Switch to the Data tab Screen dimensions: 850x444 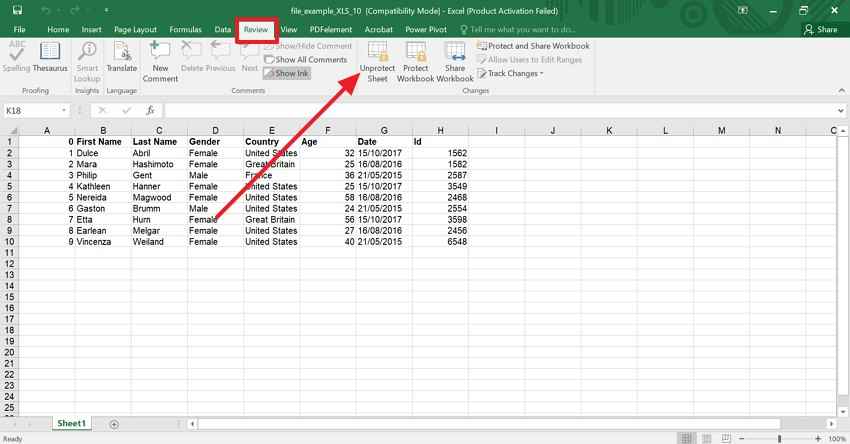click(222, 29)
